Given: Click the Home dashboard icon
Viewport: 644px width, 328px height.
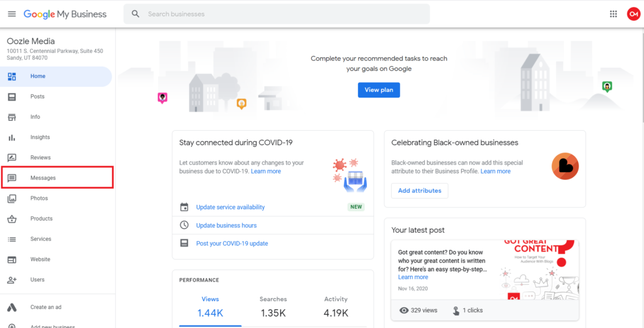Looking at the screenshot, I should coord(12,77).
